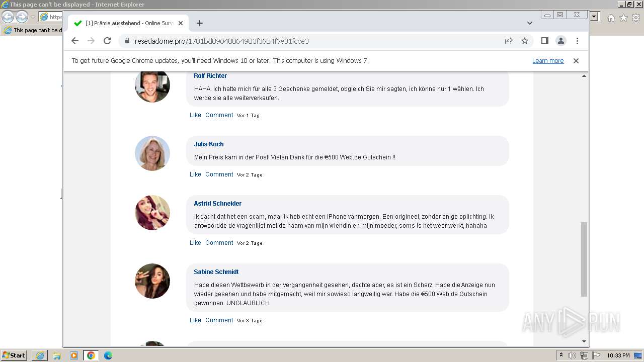Image resolution: width=644 pixels, height=362 pixels.
Task: Open Internet Explorer address dropdown arrow
Action: (594, 17)
